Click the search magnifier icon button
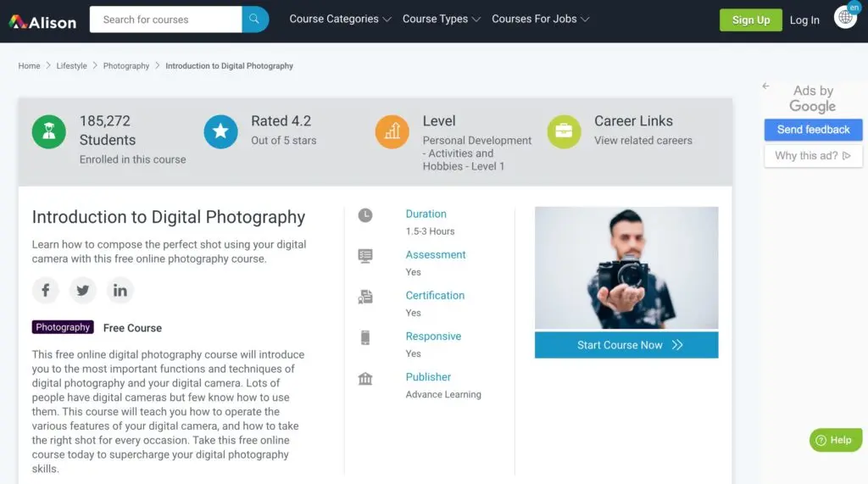Image resolution: width=868 pixels, height=484 pixels. pos(254,19)
